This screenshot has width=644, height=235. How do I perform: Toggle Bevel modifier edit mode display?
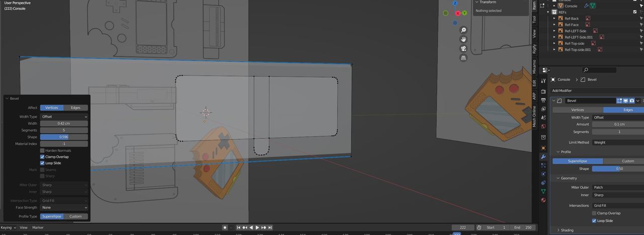[620, 100]
